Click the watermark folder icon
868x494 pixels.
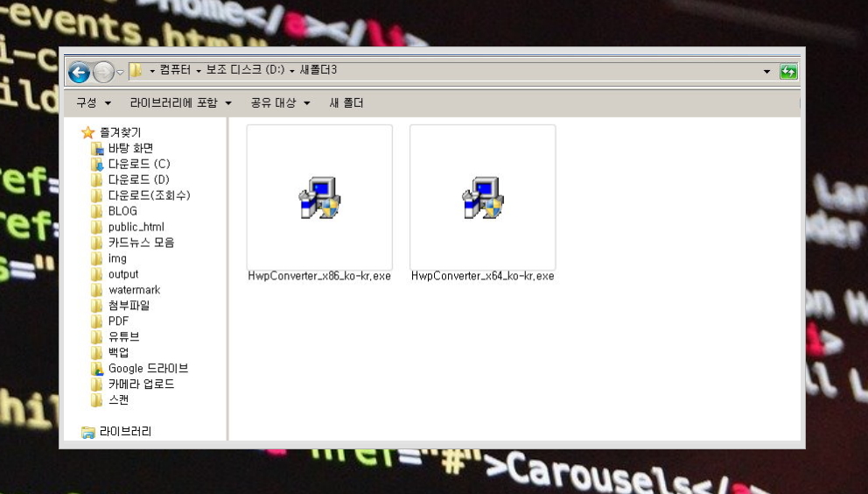(97, 289)
